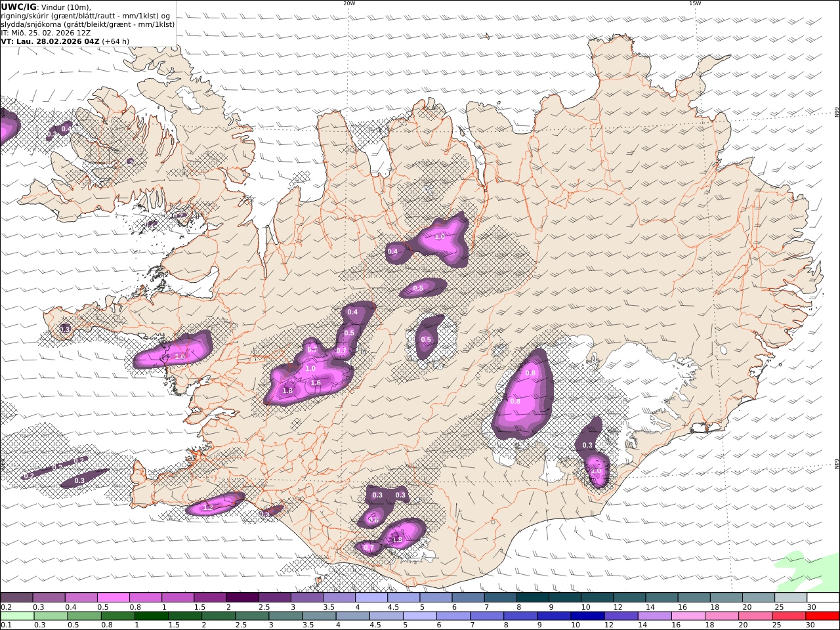Select the 2.5 rain scale swatch
Screen dimensions: 840x630
point(252,616)
